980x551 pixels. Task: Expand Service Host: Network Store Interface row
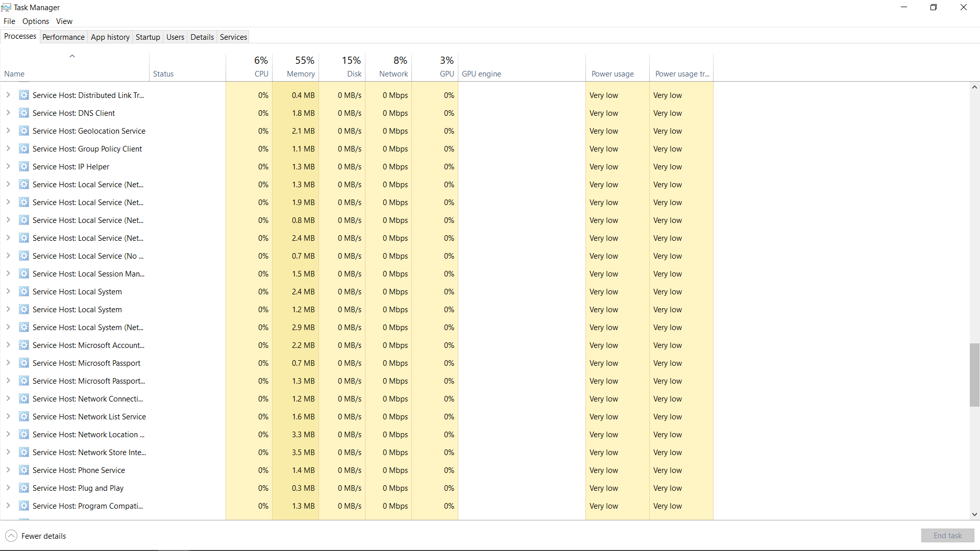8,452
